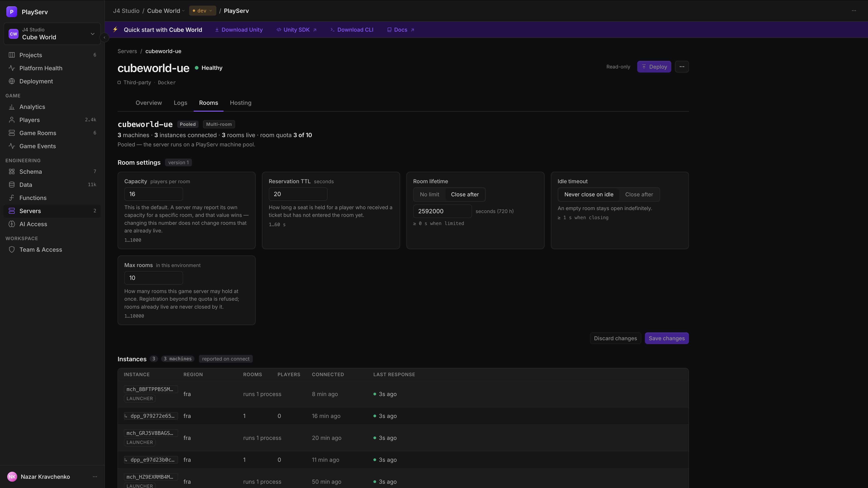Open the more options button beside Deploy
Screen dimensions: 868x488
pos(682,67)
